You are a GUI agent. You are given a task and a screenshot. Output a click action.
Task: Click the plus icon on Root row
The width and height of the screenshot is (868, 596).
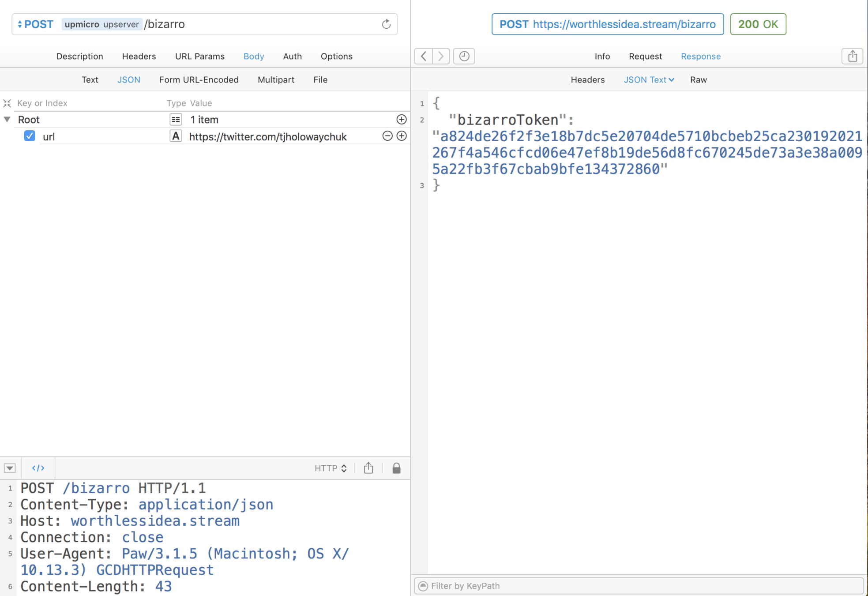[401, 120]
